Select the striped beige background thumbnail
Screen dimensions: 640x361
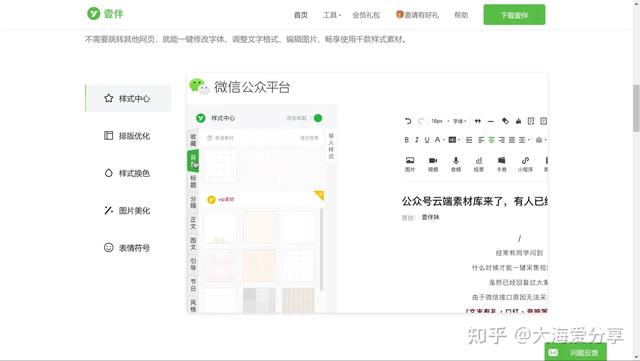(x=298, y=300)
